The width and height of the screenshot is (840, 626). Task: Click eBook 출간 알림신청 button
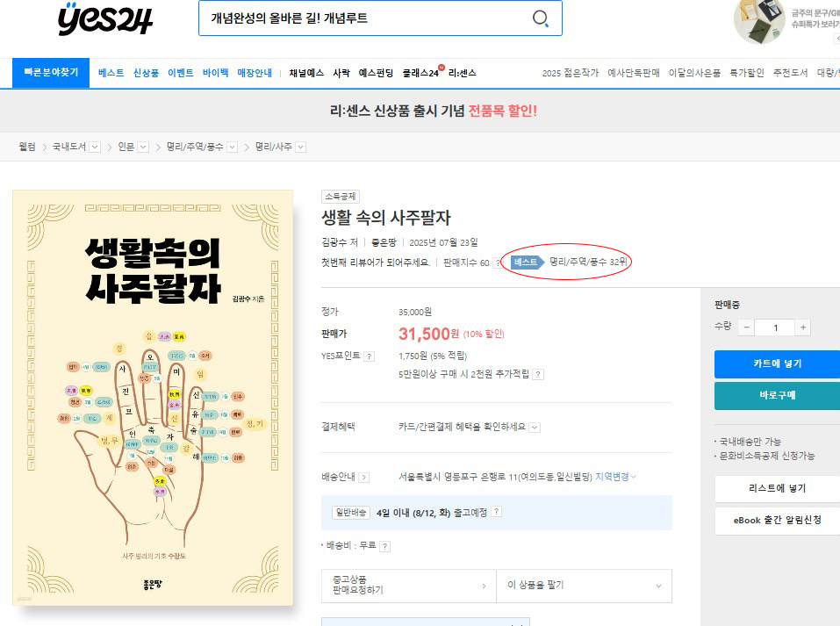pyautogui.click(x=778, y=520)
